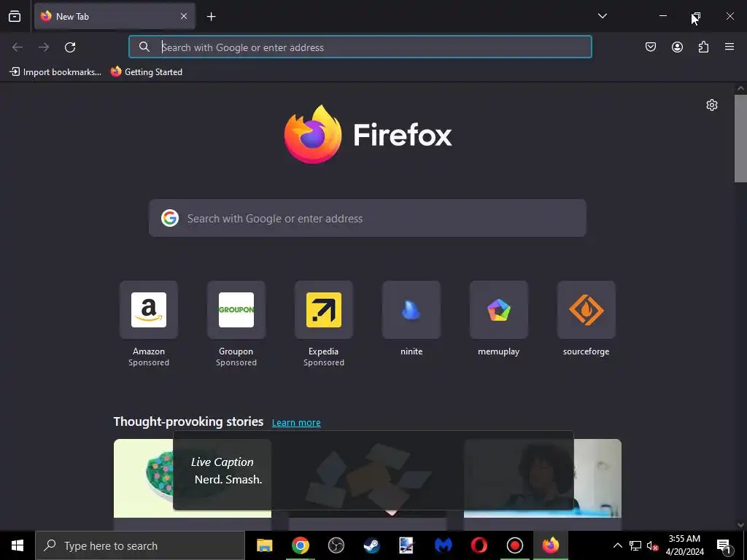
Task: Expand the list all tabs chevron
Action: (x=602, y=16)
